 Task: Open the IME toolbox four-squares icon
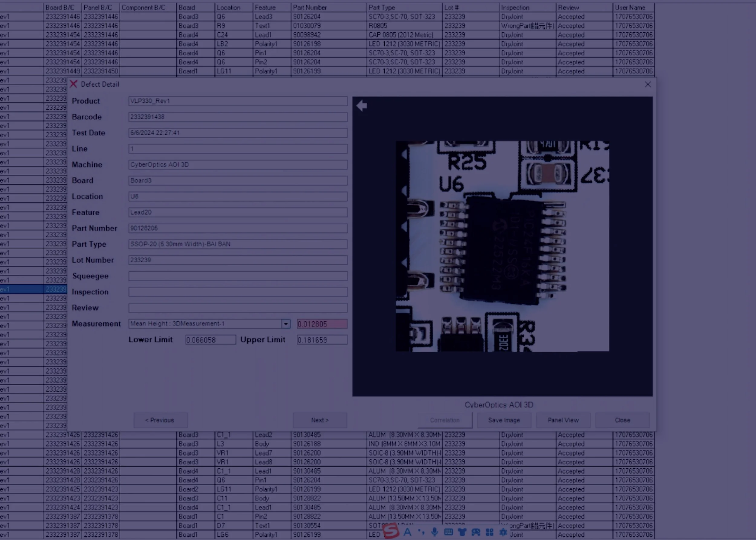pyautogui.click(x=490, y=532)
